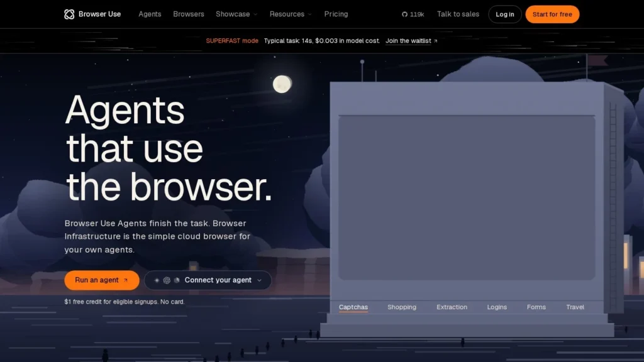Screen dimensions: 644x362
Task: Go to the Pricing page
Action: tap(336, 14)
